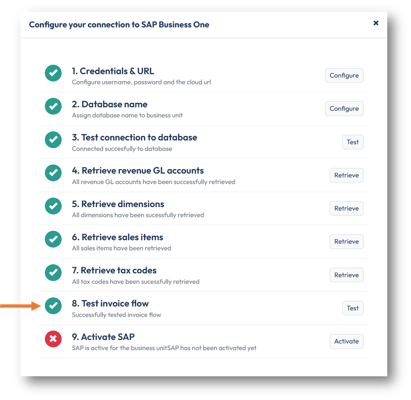The image size is (411, 400).
Task: Activate the SAP connection
Action: (346, 341)
